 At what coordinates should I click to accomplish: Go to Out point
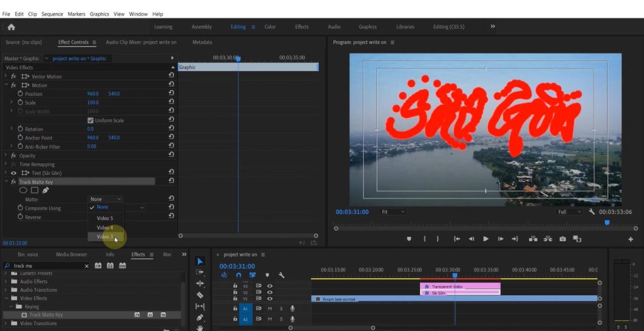(515, 239)
